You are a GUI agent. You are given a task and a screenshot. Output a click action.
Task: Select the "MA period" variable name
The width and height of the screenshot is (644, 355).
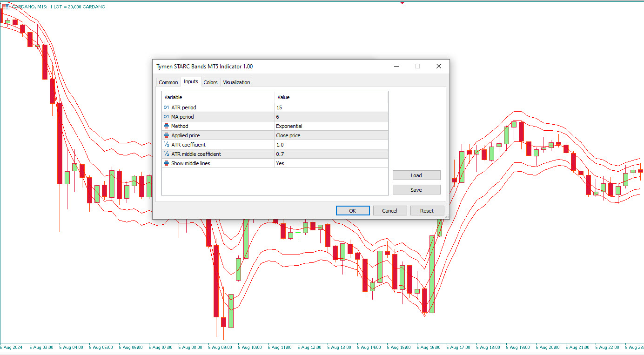pyautogui.click(x=182, y=117)
